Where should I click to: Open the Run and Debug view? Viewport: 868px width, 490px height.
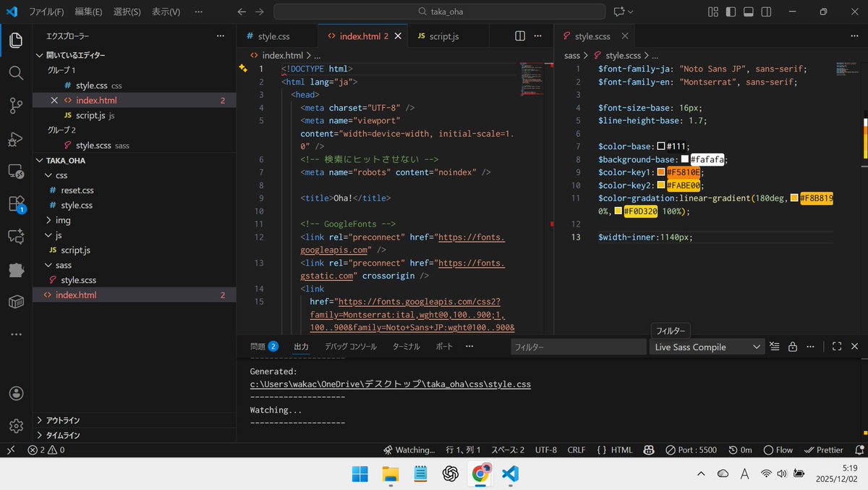point(16,139)
